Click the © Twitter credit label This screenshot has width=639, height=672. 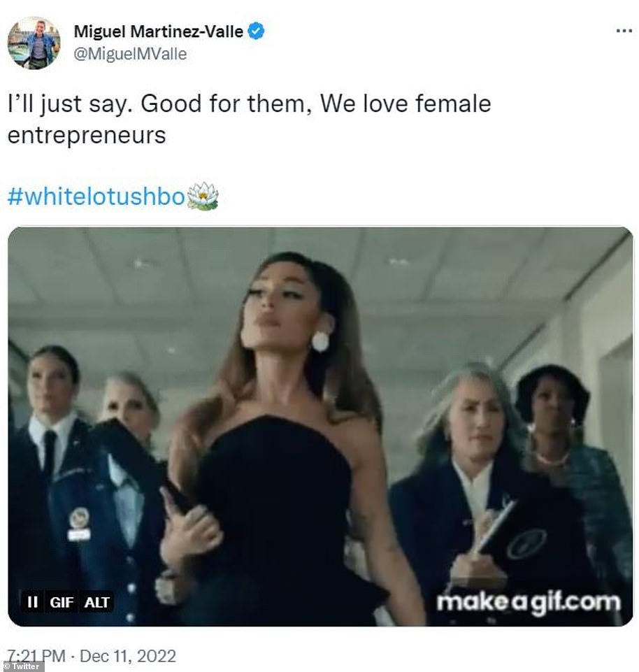[22, 666]
